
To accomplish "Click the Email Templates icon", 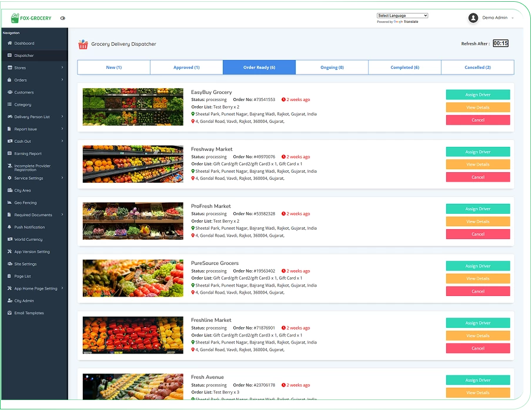I will click(9, 312).
